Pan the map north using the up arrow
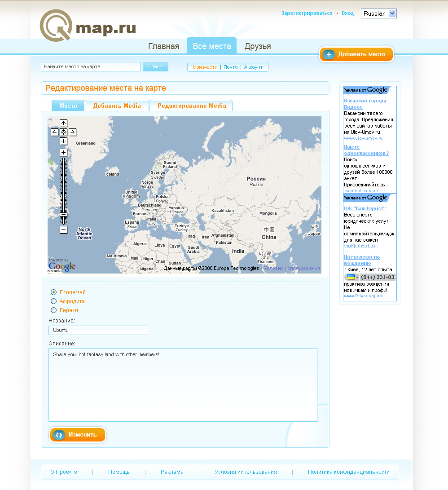 point(63,123)
